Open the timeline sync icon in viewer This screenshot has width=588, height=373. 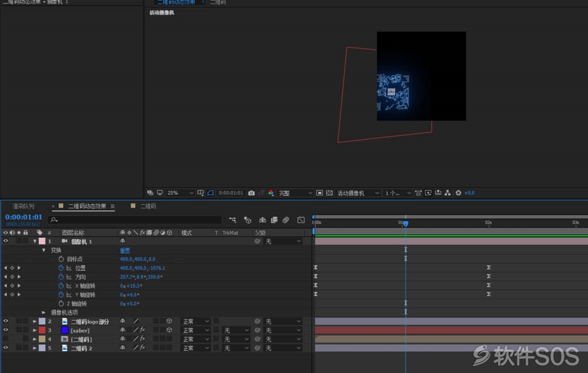[438, 193]
